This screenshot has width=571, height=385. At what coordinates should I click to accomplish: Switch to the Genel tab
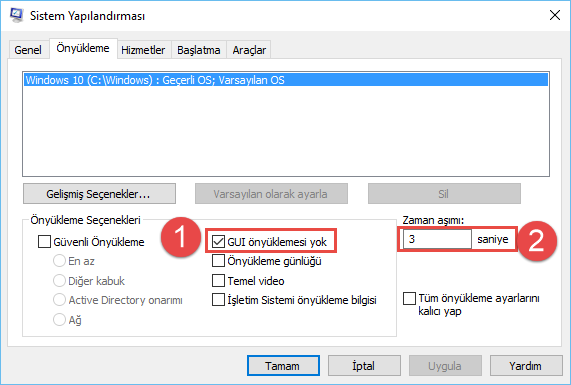(x=28, y=50)
